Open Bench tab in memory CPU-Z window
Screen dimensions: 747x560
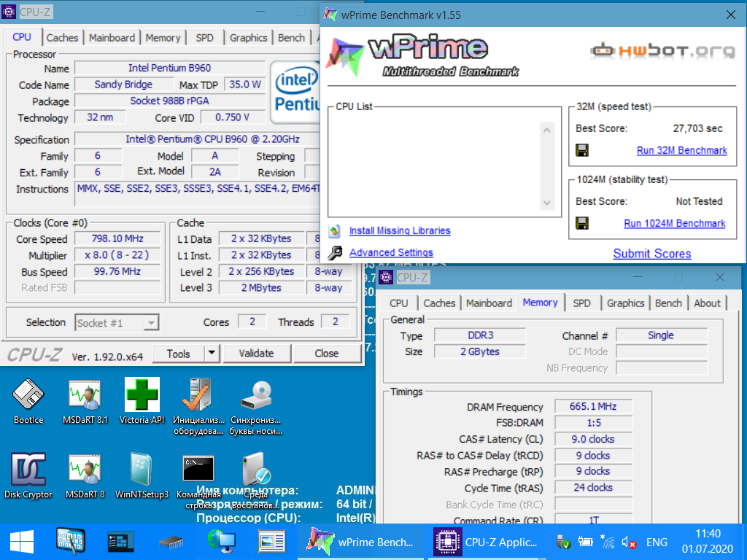click(x=668, y=303)
